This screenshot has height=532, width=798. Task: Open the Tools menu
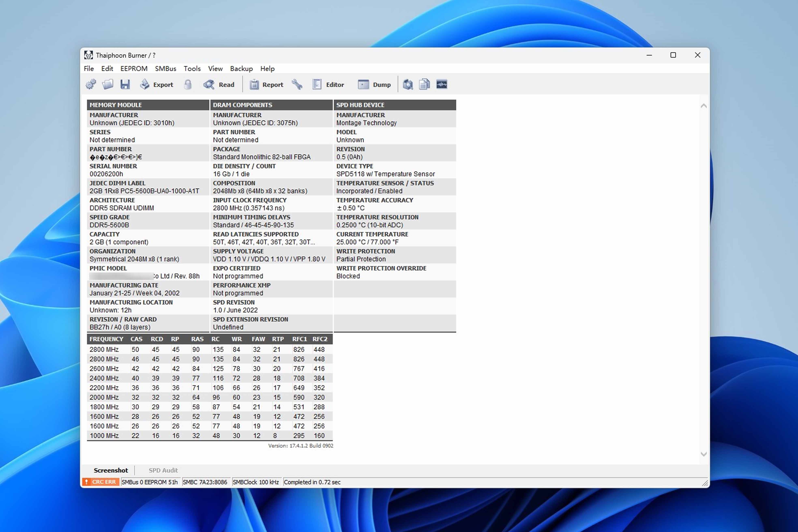(192, 69)
